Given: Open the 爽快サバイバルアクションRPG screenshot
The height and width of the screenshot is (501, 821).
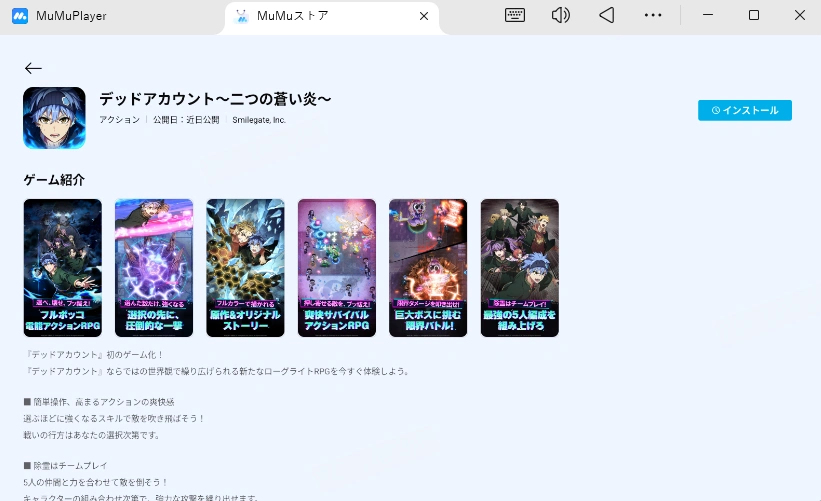Looking at the screenshot, I should (x=337, y=268).
